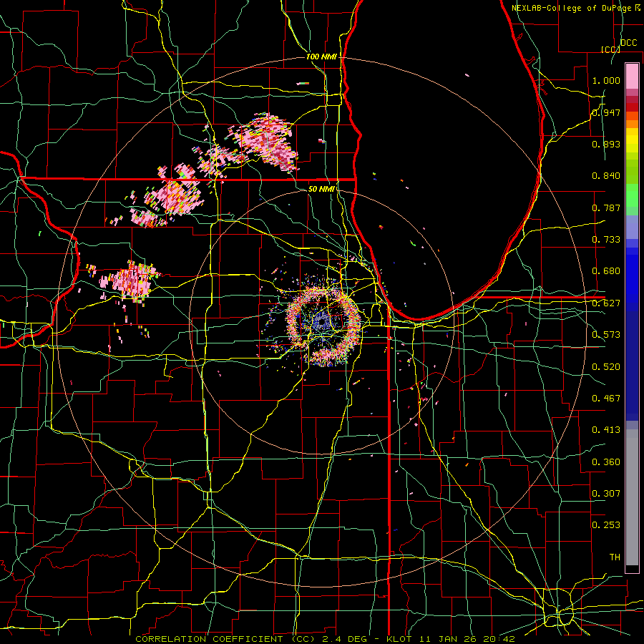This screenshot has width=644, height=644.
Task: Click the 2.4 DEG elevation text
Action: [x=345, y=639]
